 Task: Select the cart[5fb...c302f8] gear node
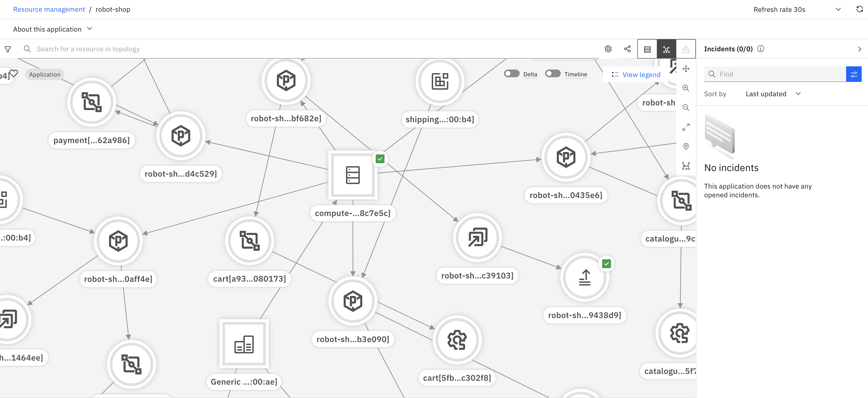457,340
